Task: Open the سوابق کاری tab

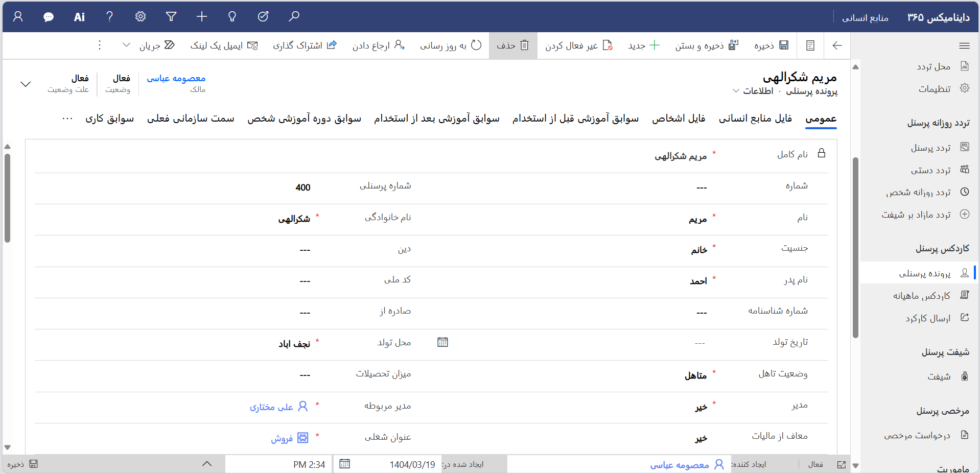Action: pos(109,118)
